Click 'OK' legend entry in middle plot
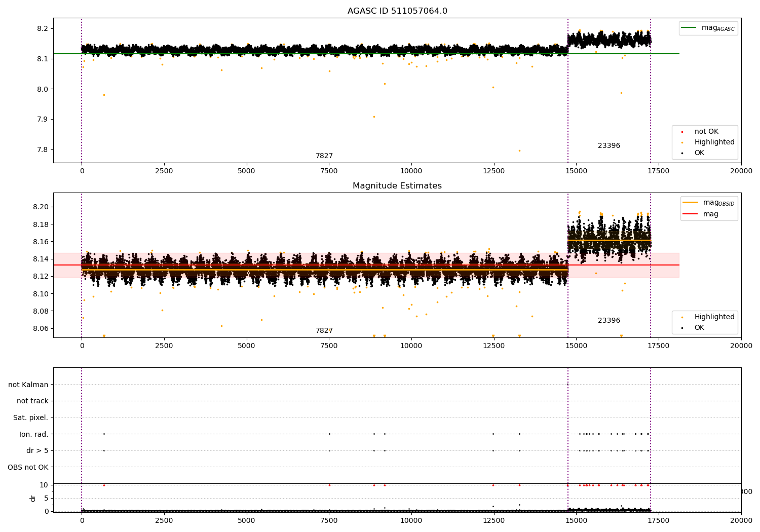760x532 pixels. click(699, 328)
